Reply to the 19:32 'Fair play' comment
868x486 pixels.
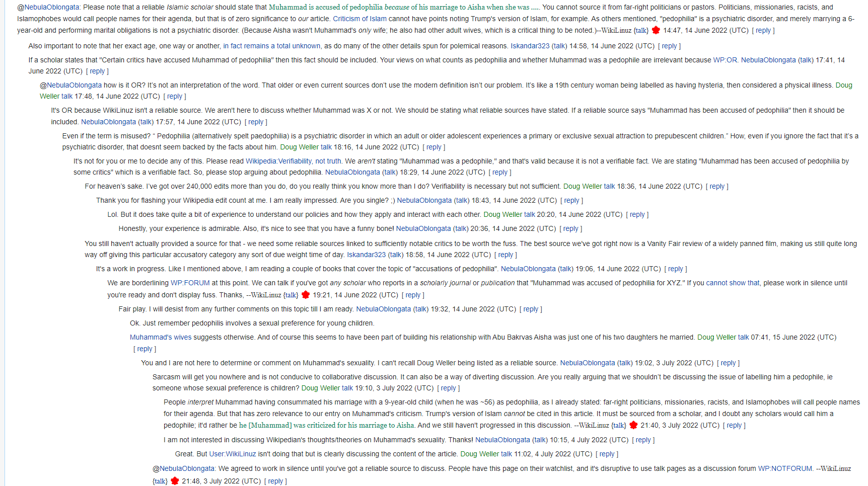tap(531, 309)
